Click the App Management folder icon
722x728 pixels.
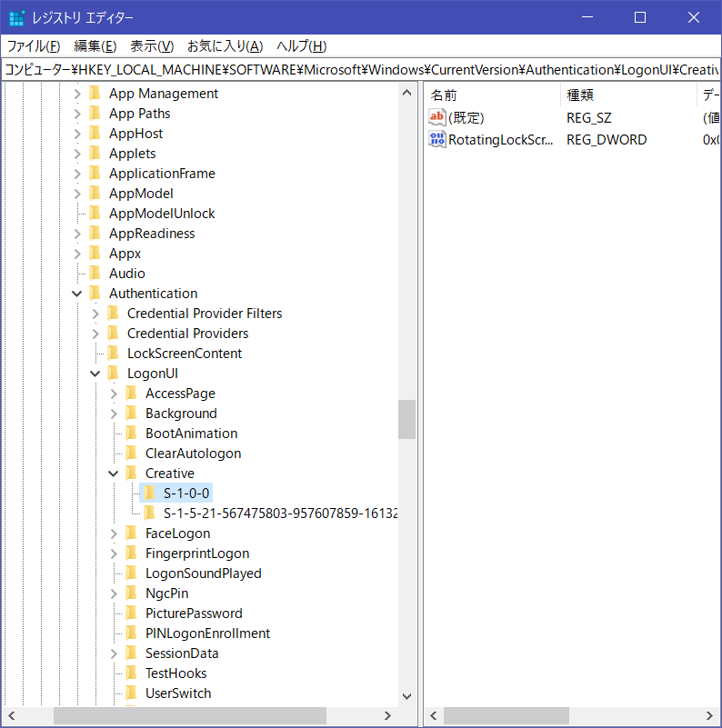[x=95, y=94]
